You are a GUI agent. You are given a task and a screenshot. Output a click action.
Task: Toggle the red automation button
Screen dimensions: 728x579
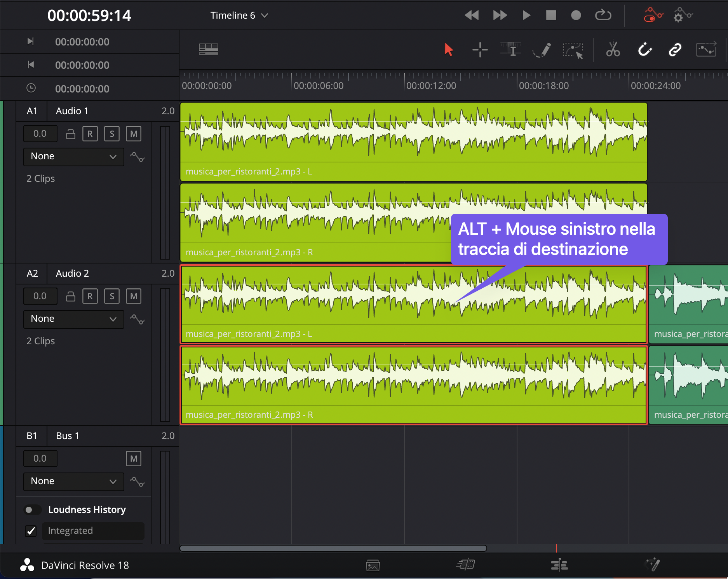point(653,15)
